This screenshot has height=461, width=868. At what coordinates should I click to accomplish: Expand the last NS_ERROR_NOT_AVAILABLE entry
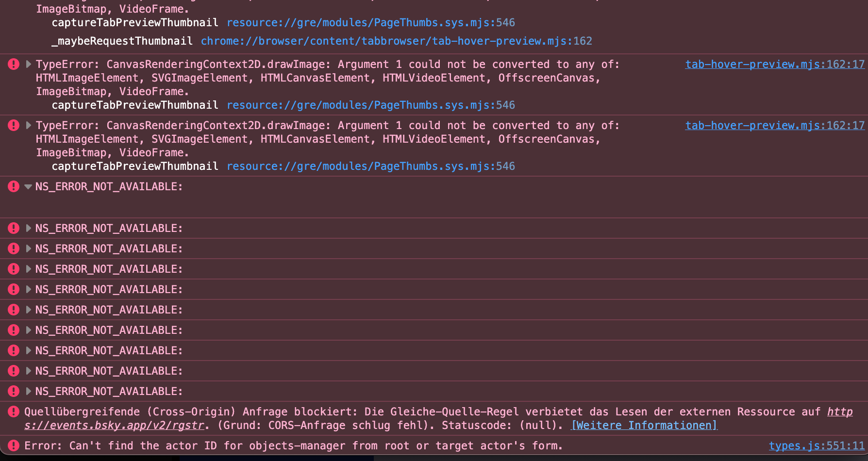pyautogui.click(x=28, y=391)
